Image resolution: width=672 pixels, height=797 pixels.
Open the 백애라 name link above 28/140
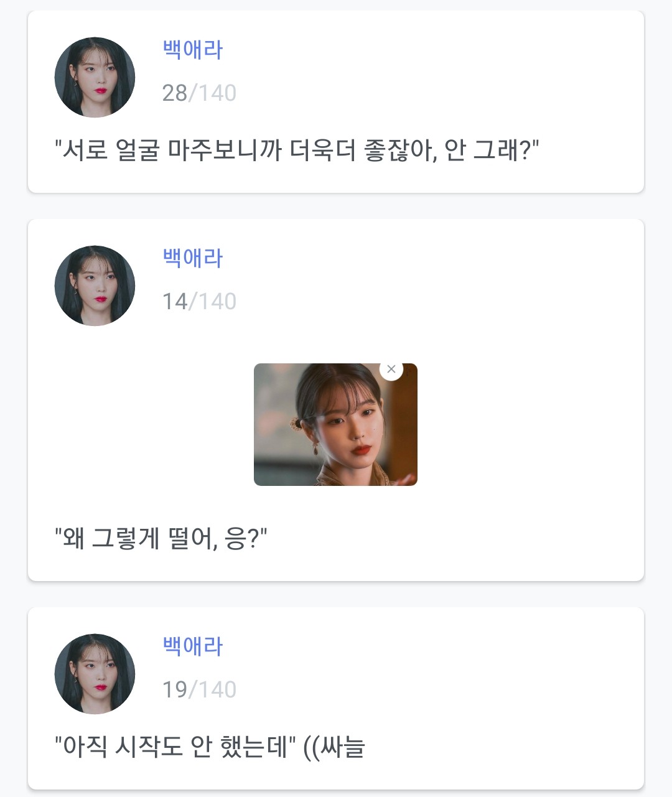[x=192, y=50]
